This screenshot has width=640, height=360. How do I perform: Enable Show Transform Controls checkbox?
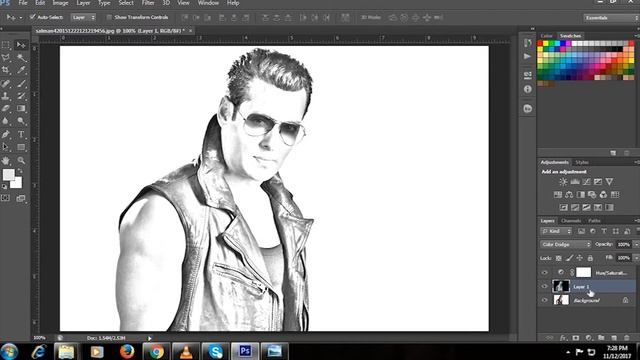click(109, 17)
